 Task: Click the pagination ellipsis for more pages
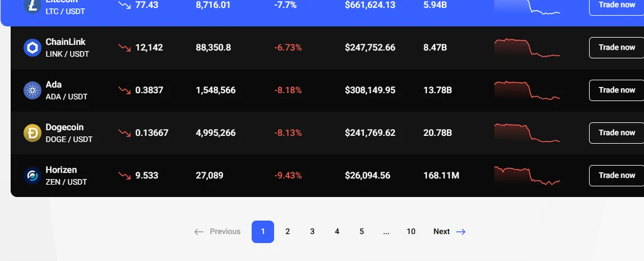(386, 232)
